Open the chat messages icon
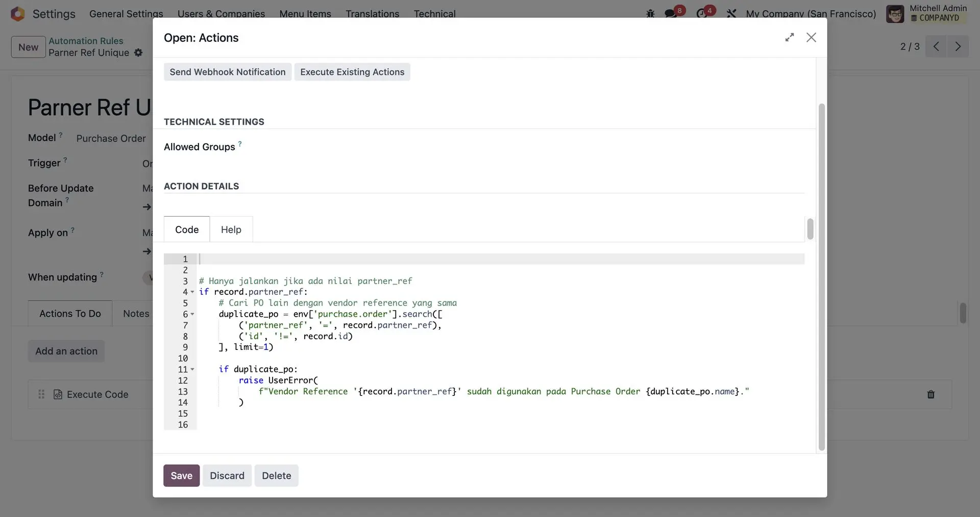The height and width of the screenshot is (517, 980). click(671, 14)
